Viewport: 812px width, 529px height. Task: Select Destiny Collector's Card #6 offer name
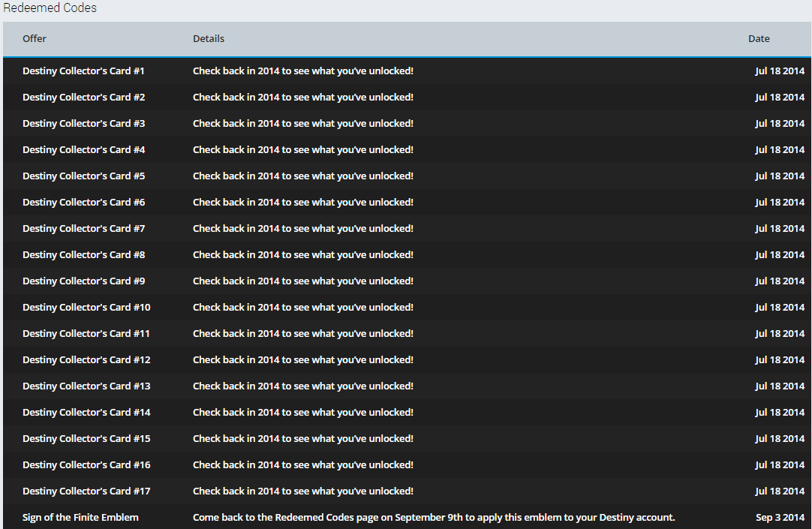(x=83, y=203)
